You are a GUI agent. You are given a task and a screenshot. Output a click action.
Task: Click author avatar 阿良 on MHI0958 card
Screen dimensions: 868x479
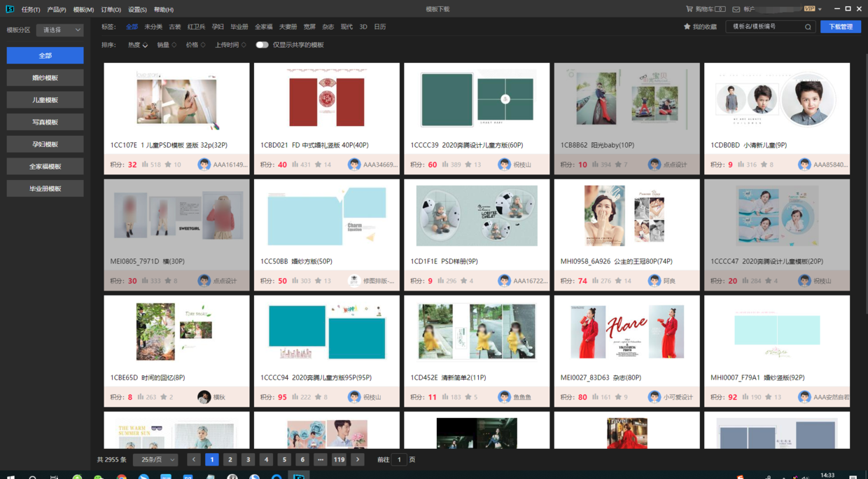(x=654, y=281)
